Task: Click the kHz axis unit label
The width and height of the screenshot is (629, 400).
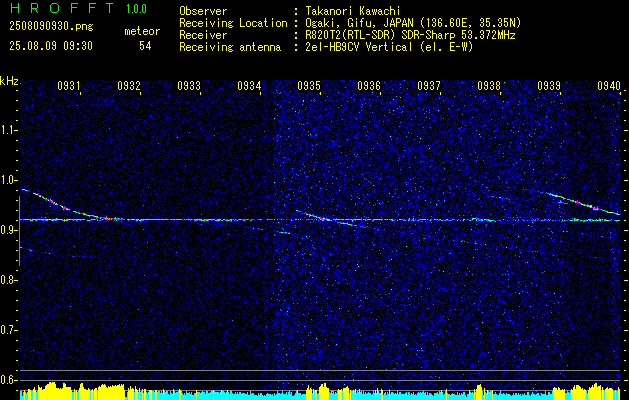Action: pos(9,81)
